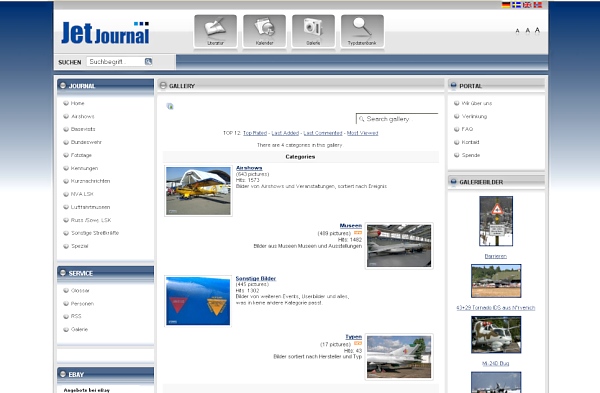Collapse the eBay panel header

tap(63, 374)
